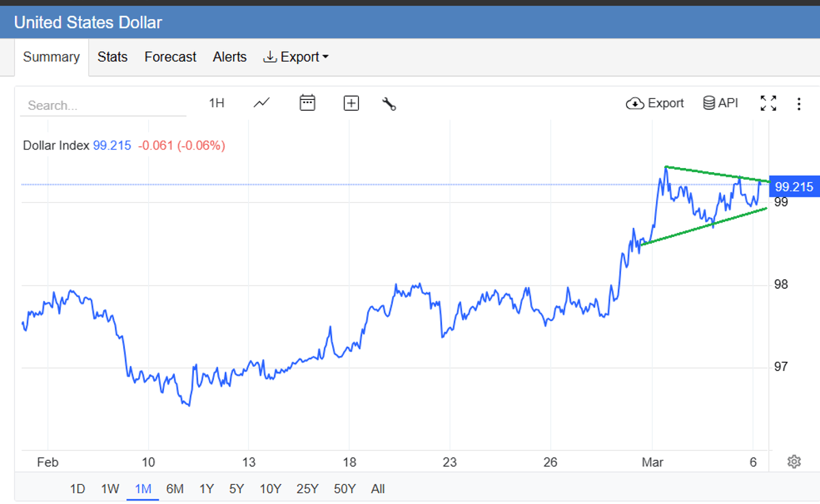Select the line chart type icon
Viewport: 820px width, 504px height.
click(x=260, y=102)
